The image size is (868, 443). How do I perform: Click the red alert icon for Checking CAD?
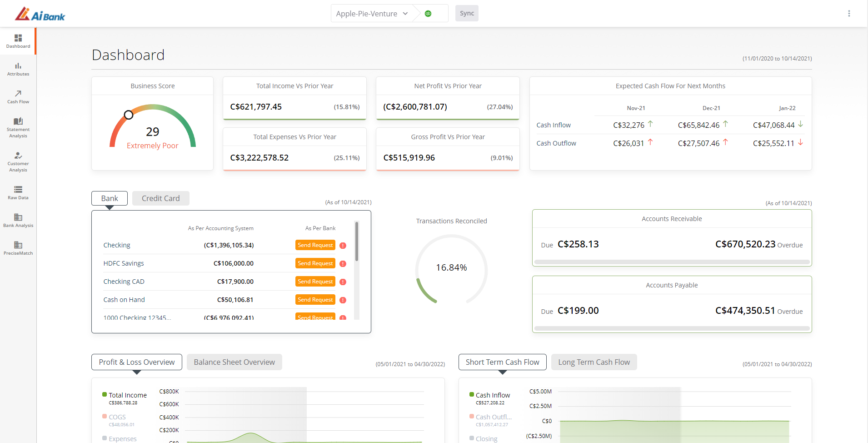coord(343,282)
